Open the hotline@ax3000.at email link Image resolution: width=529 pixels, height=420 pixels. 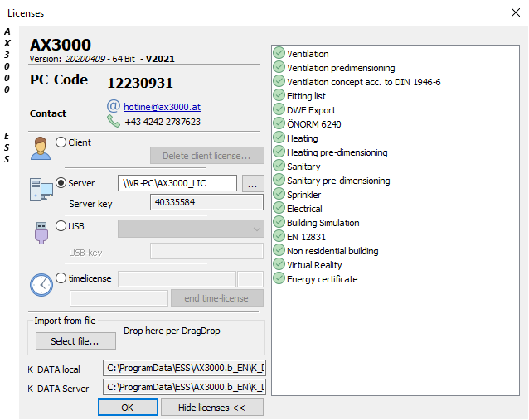tap(162, 107)
